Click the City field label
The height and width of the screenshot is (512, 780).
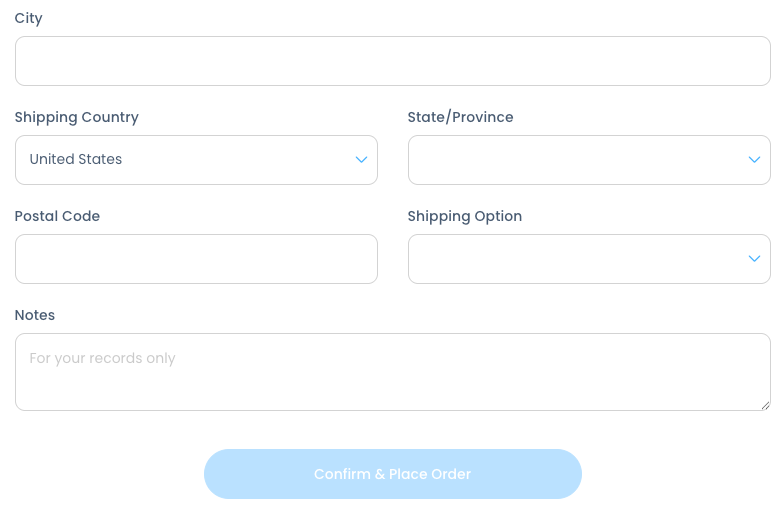28,18
